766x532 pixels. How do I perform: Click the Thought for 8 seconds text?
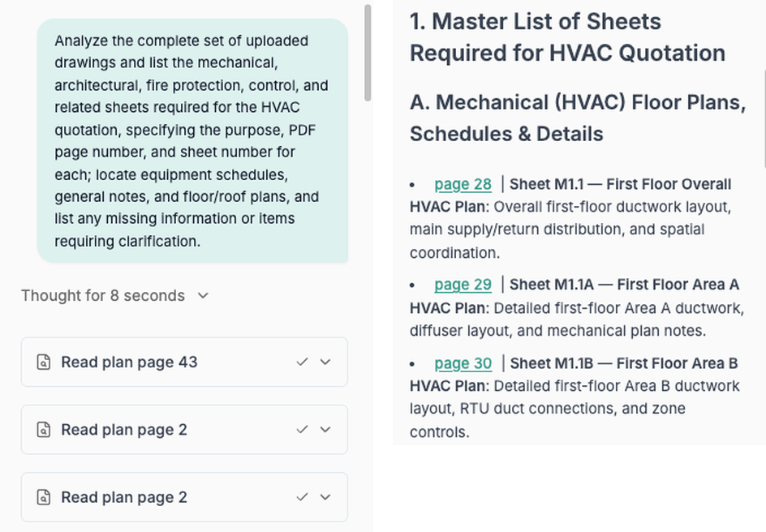pyautogui.click(x=102, y=295)
